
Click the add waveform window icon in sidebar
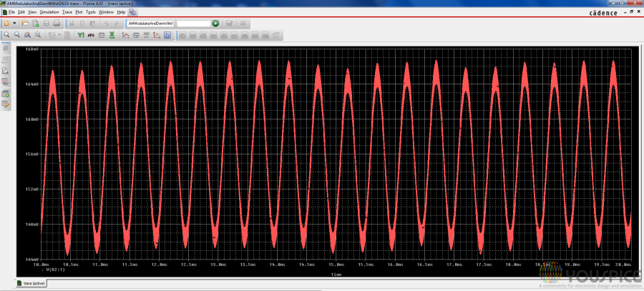pyautogui.click(x=6, y=94)
